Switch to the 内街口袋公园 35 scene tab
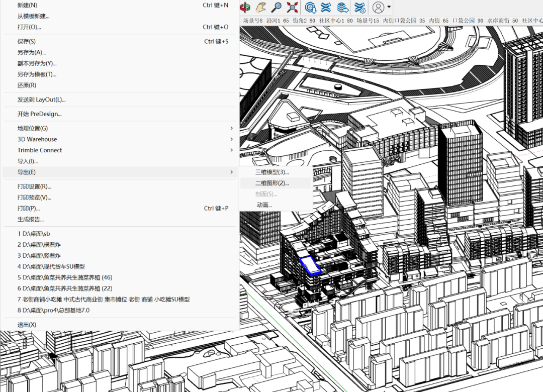The width and height of the screenshot is (543, 392). [x=404, y=21]
